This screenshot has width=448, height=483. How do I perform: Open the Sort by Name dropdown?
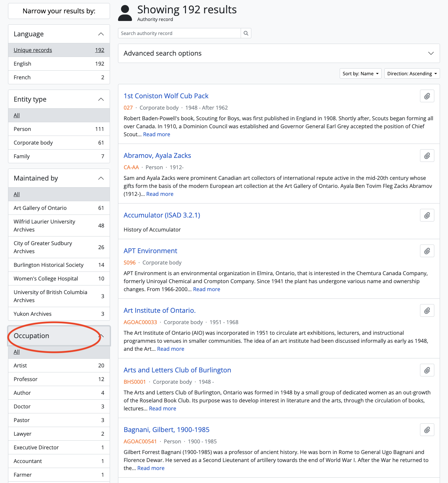[x=360, y=74]
